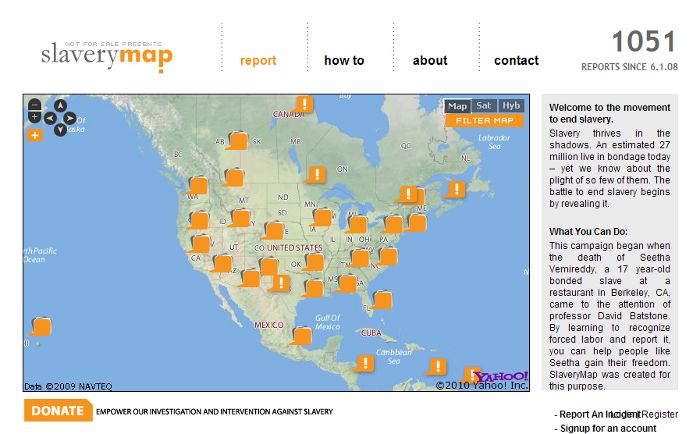
Task: Open the report page
Action: 258,60
